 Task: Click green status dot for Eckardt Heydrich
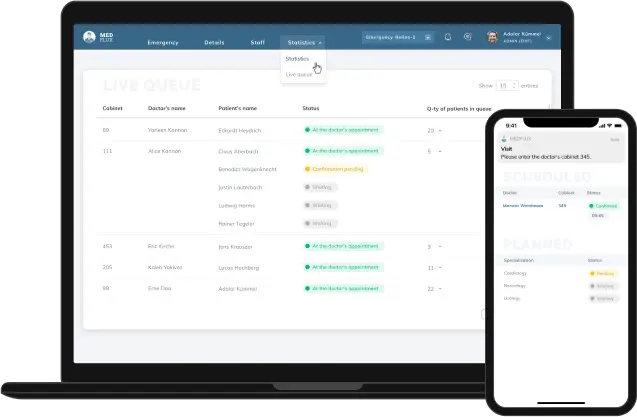click(x=308, y=130)
